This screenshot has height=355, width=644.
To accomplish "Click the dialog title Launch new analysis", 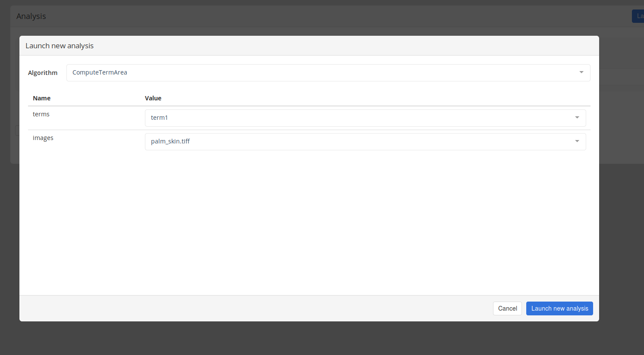I will pyautogui.click(x=60, y=46).
